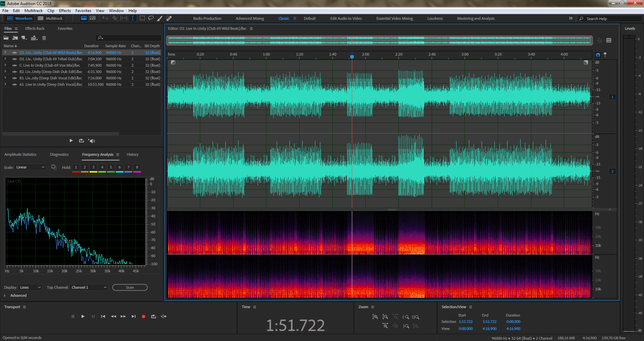644x341 pixels.
Task: Click the red Record button
Action: 144,317
